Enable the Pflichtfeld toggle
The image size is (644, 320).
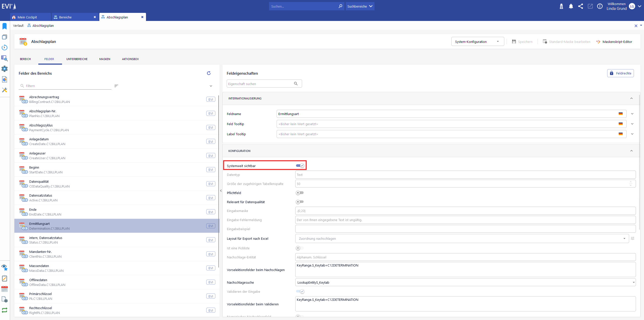point(300,193)
